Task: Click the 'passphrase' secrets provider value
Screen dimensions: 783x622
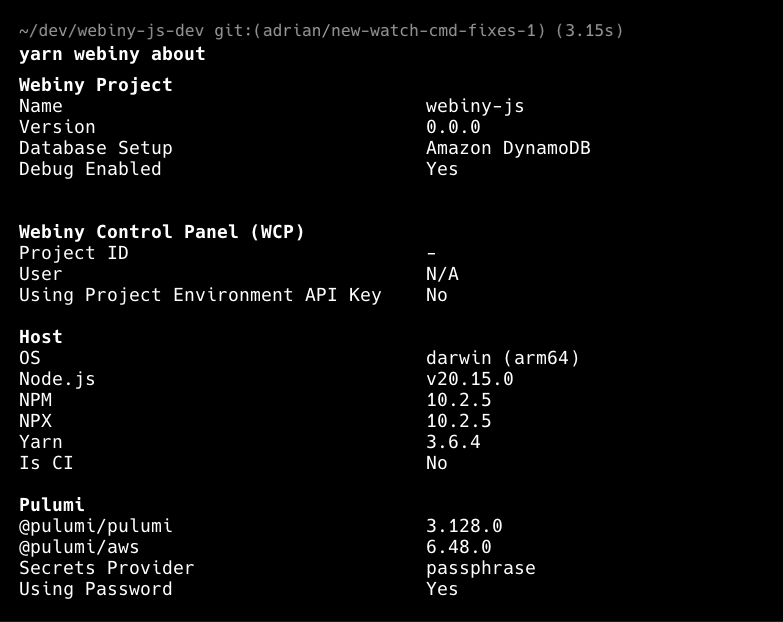Action: 481,568
